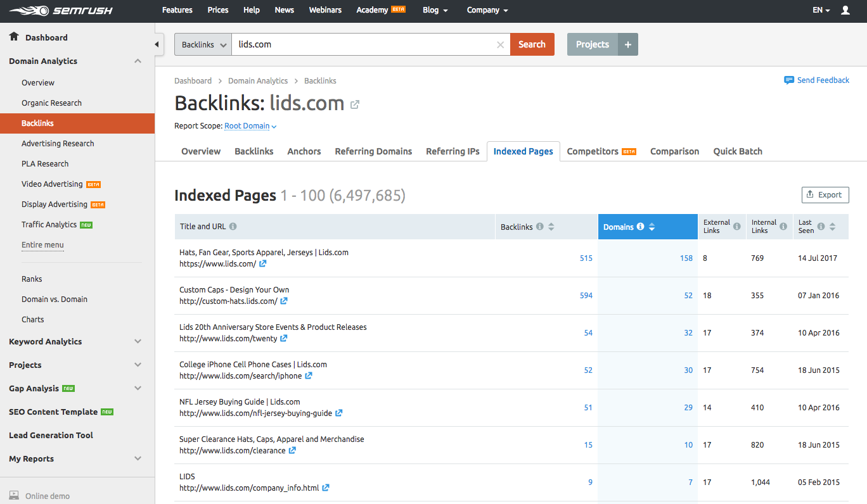Collapse the sidebar with arrow toggle
Image resolution: width=867 pixels, height=504 pixels.
click(x=157, y=44)
